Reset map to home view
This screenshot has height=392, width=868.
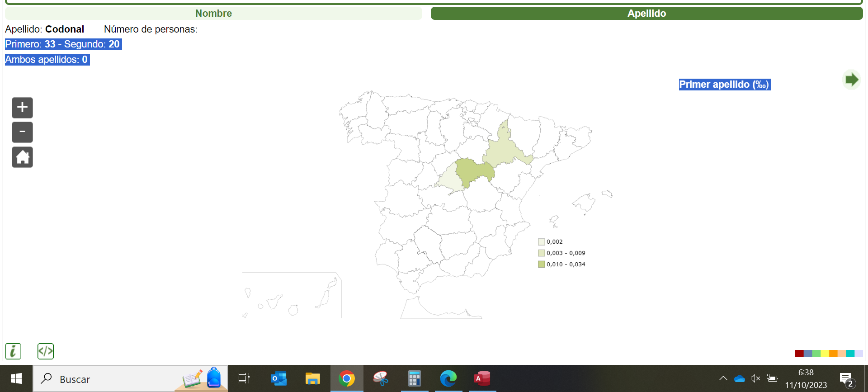coord(22,157)
